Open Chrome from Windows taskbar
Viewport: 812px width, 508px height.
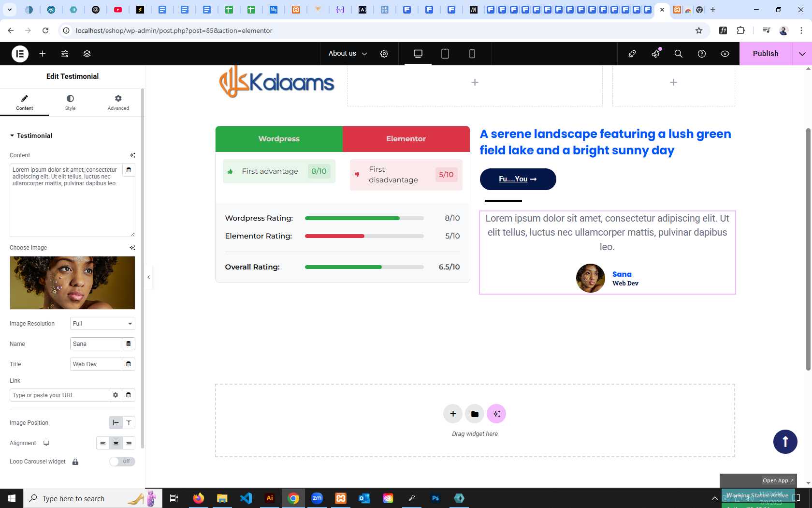pyautogui.click(x=293, y=498)
